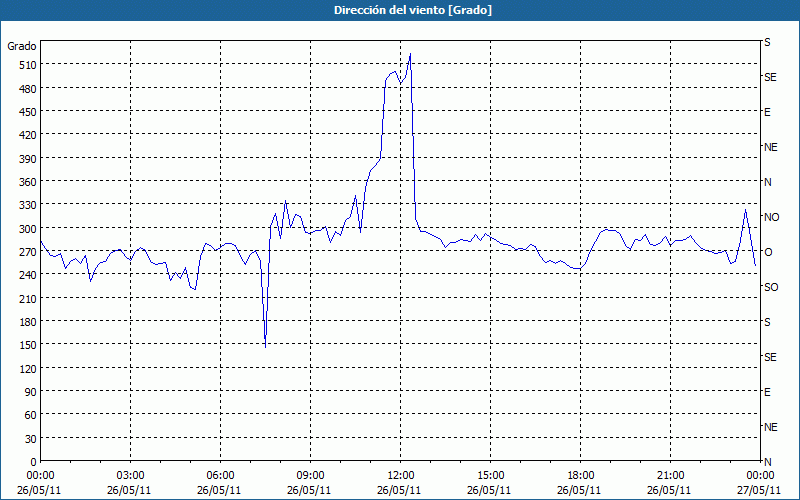800x500 pixels.
Task: Click the 360 degree axis label
Action: click(x=28, y=182)
